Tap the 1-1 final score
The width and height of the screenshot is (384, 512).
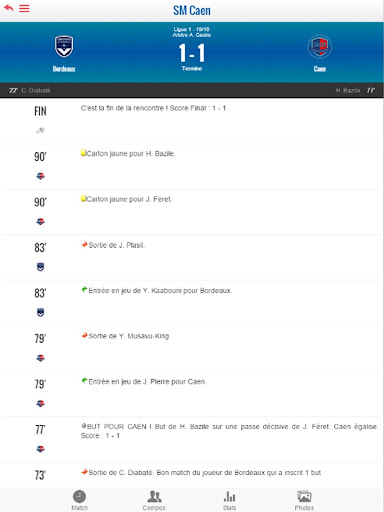(x=192, y=53)
